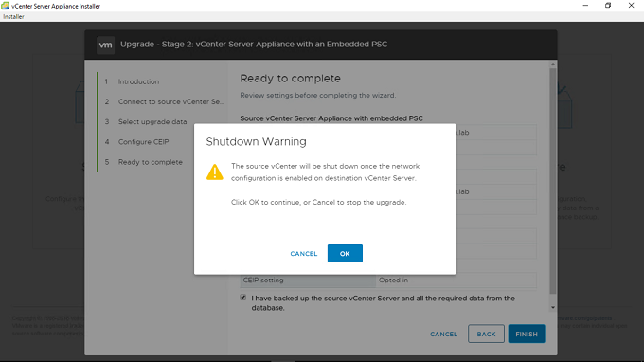The image size is (644, 362).
Task: Select the Introduction wizard step
Action: 138,81
